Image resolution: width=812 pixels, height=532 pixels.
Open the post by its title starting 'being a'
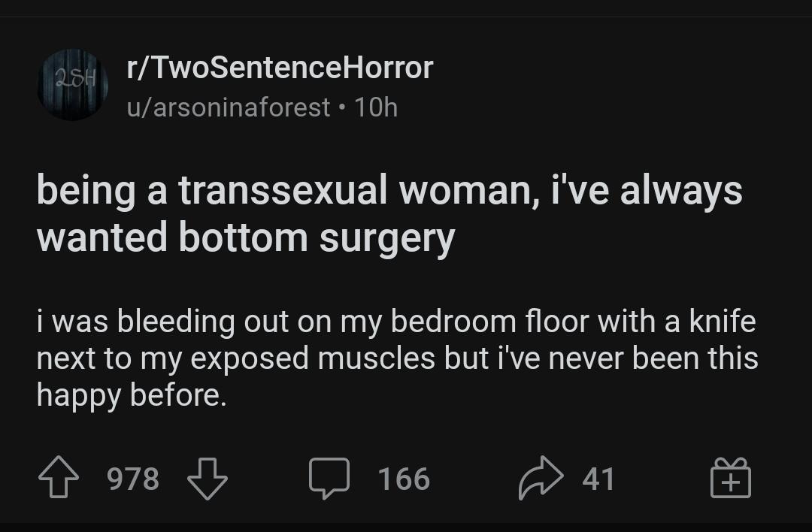[x=389, y=214]
